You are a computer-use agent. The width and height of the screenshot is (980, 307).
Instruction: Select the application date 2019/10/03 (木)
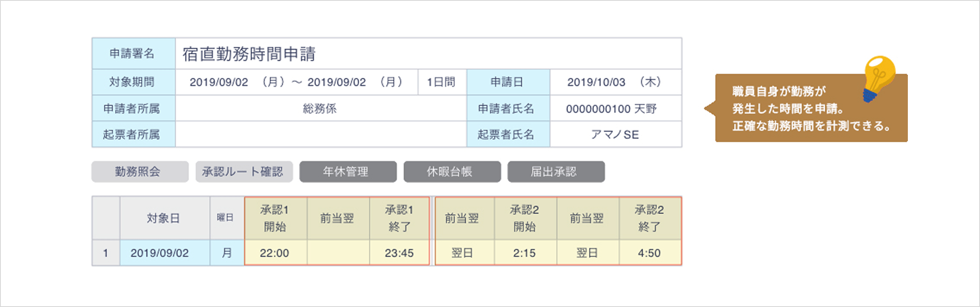[615, 82]
